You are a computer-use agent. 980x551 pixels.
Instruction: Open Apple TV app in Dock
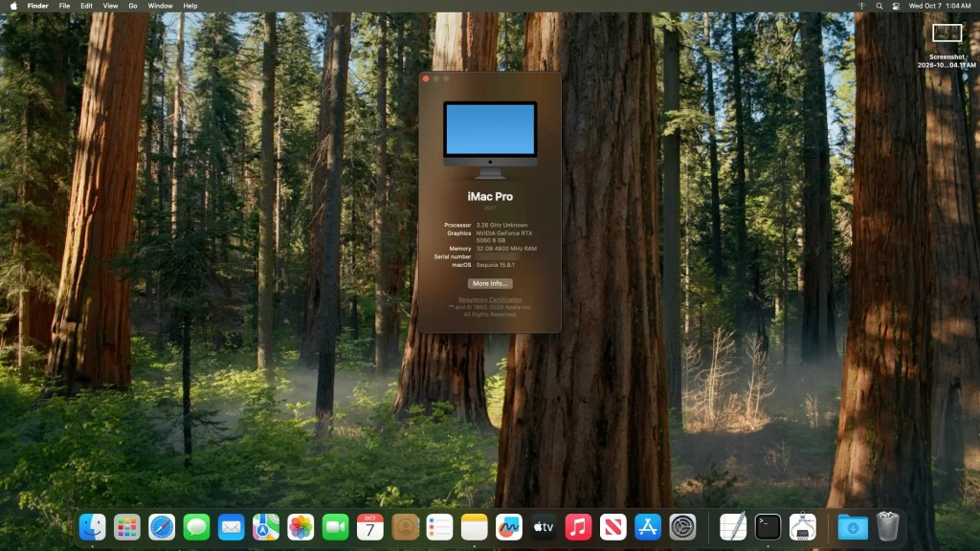[544, 527]
